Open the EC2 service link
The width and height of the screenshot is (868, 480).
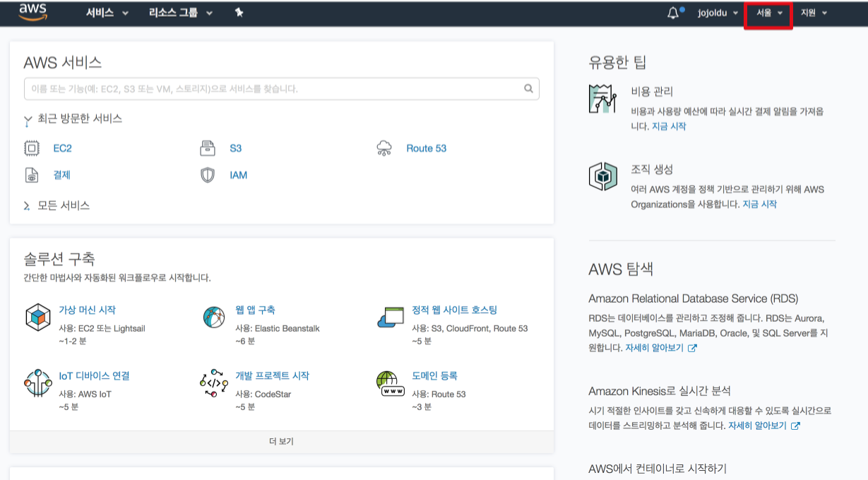click(63, 148)
